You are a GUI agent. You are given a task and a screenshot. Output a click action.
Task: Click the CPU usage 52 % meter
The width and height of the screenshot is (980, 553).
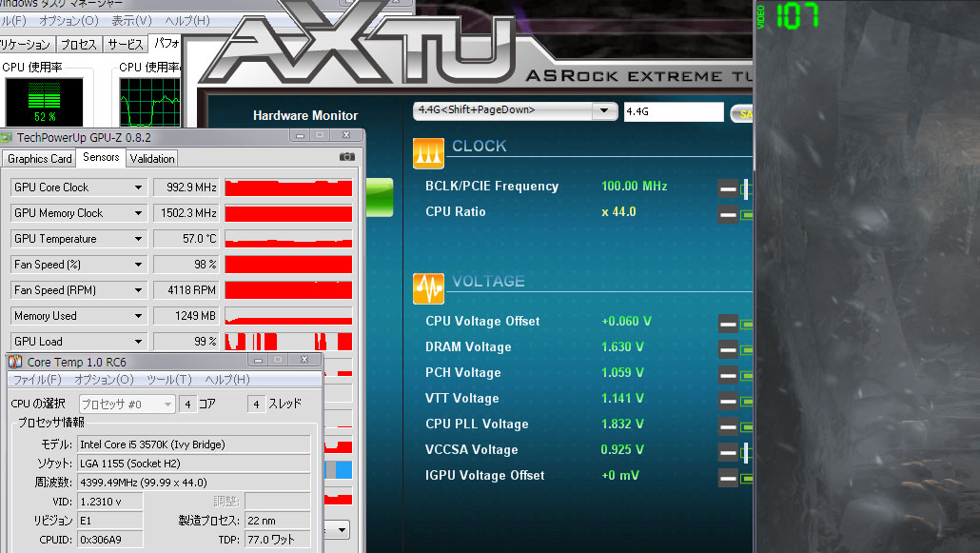point(45,103)
